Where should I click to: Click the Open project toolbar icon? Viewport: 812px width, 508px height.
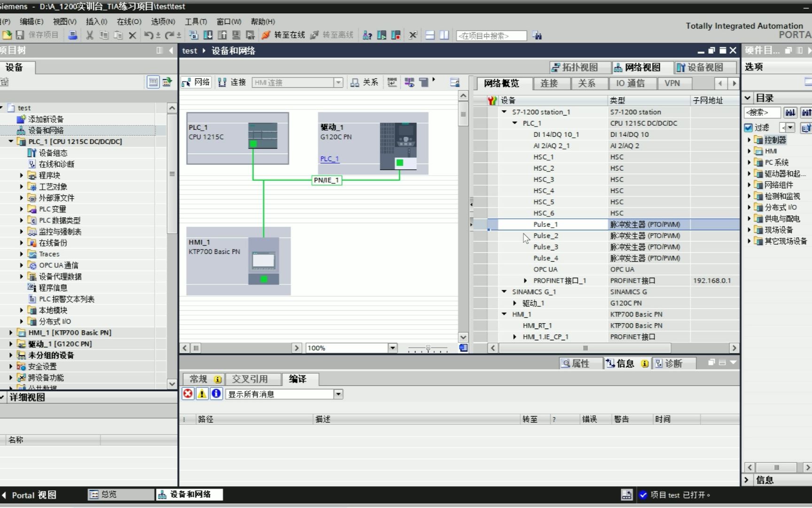(x=7, y=35)
